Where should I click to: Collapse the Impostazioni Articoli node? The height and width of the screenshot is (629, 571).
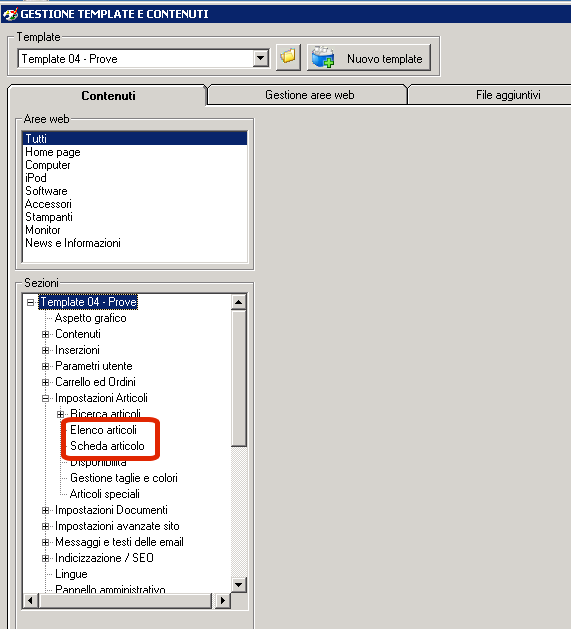pyautogui.click(x=45, y=398)
